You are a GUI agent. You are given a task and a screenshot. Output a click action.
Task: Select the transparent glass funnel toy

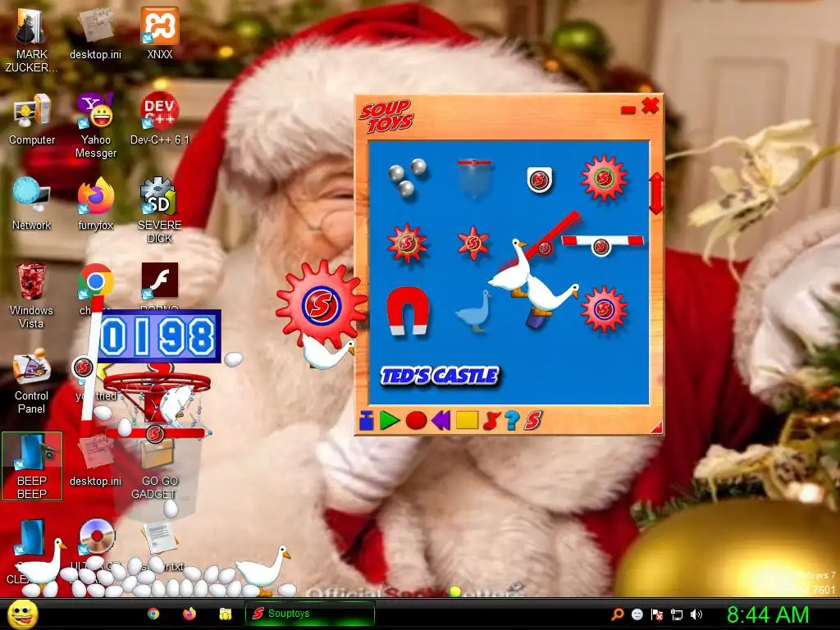474,178
